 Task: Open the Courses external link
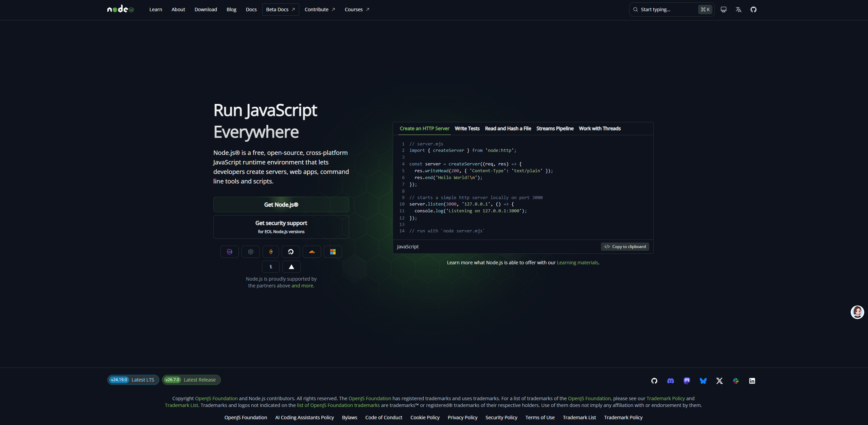click(x=357, y=10)
